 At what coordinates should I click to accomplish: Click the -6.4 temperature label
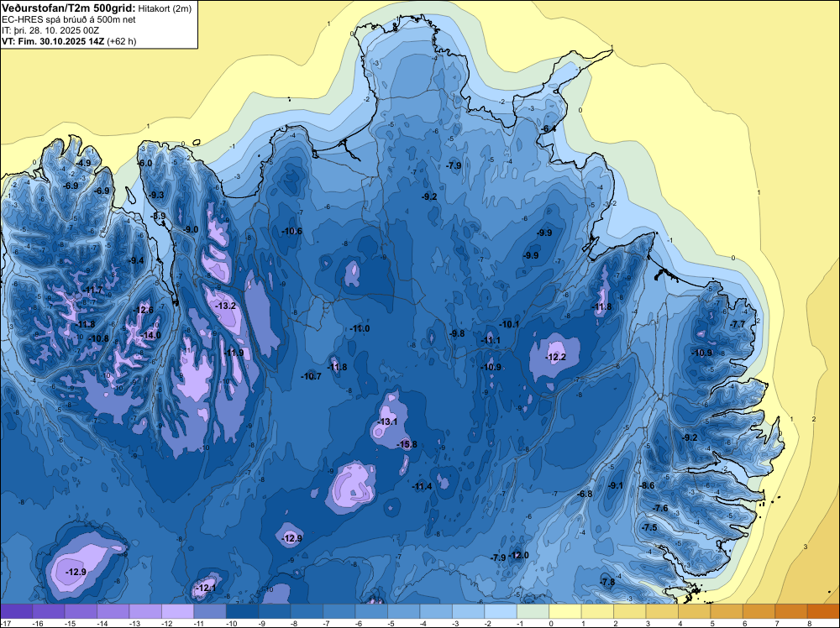pos(548,129)
